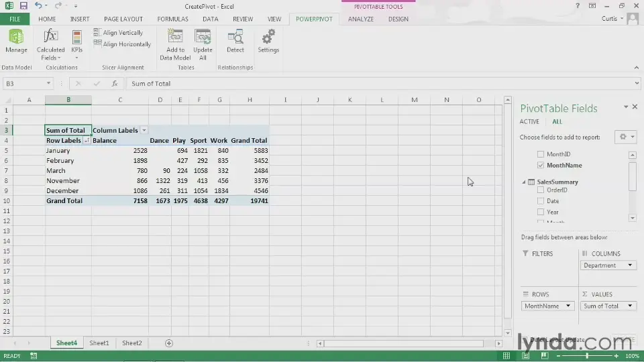Open the Manage Data Model button
This screenshot has width=644, height=362.
point(16,41)
